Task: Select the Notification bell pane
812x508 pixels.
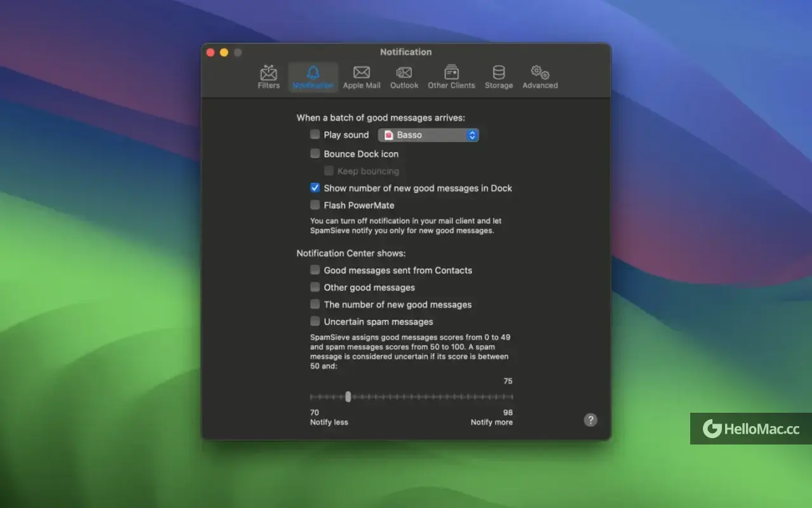Action: tap(313, 77)
